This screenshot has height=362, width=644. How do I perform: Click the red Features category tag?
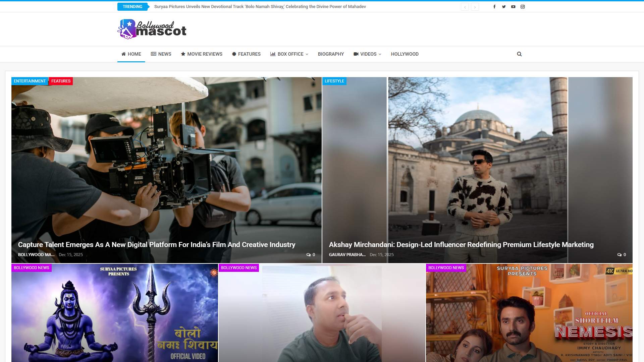coord(61,81)
